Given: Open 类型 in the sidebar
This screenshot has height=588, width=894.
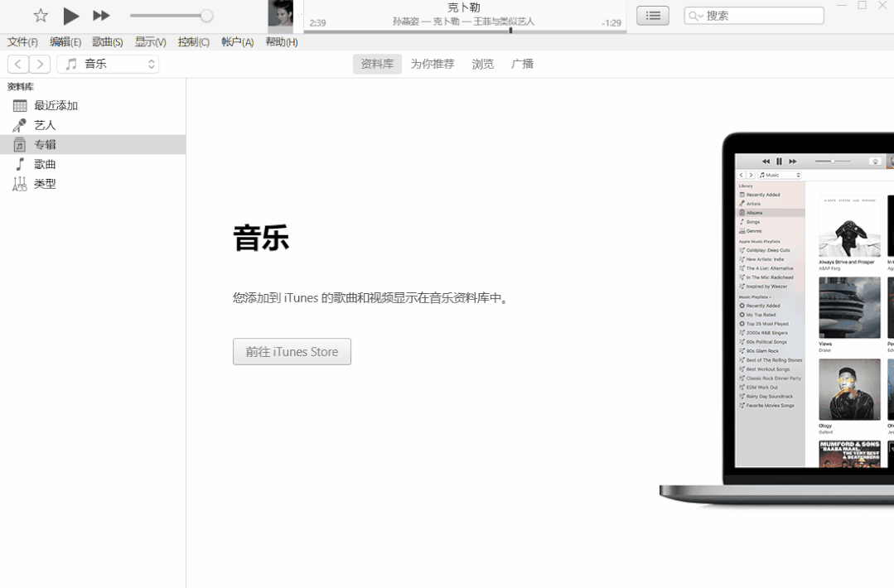Looking at the screenshot, I should 45,184.
